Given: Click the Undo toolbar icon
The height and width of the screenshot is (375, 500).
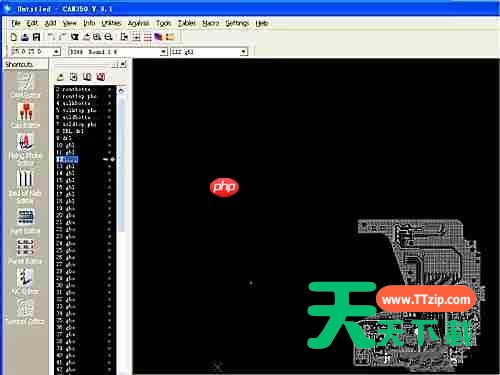Looking at the screenshot, I should click(51, 37).
